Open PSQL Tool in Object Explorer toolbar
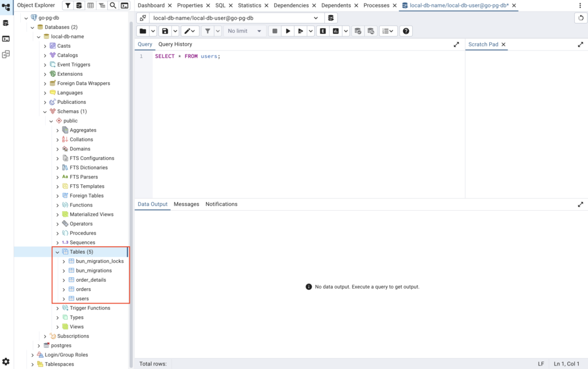 (x=124, y=6)
